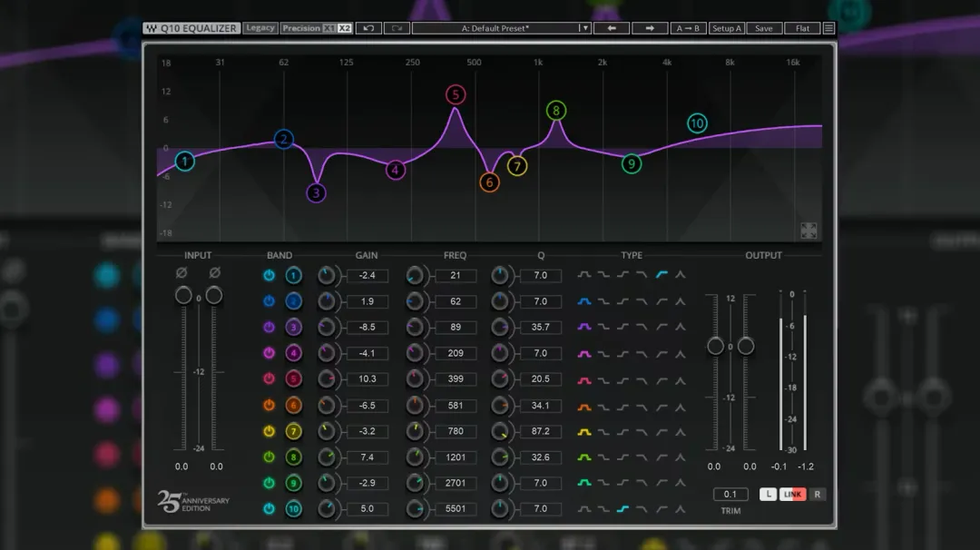
Task: Open the preset dropdown arrow
Action: [x=584, y=28]
